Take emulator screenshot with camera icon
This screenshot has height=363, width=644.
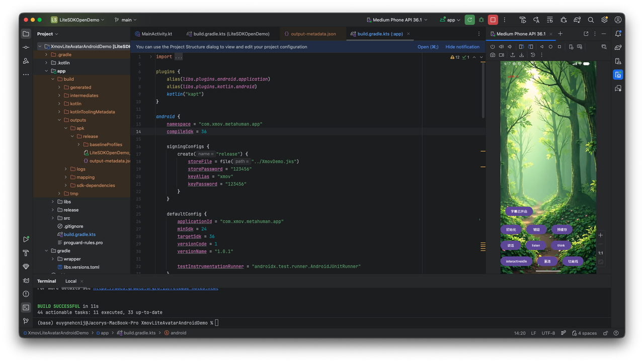tap(493, 55)
